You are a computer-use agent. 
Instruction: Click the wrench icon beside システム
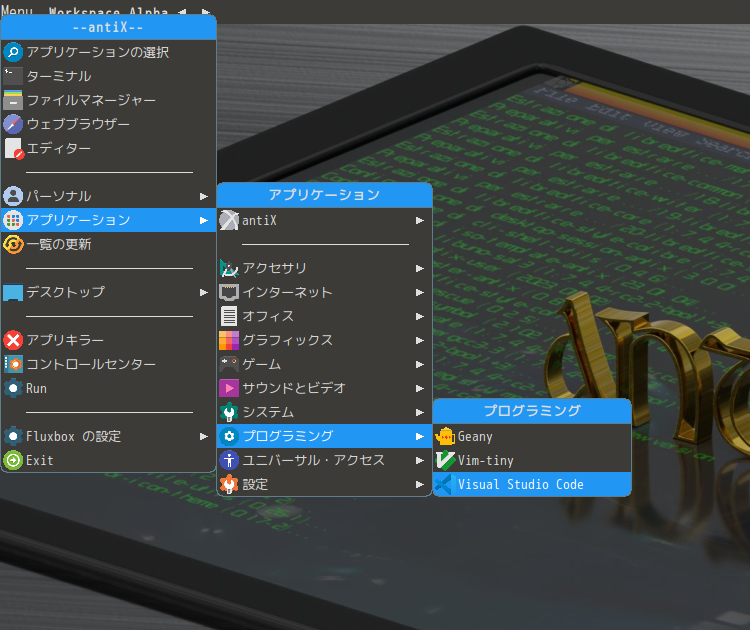[x=229, y=412]
